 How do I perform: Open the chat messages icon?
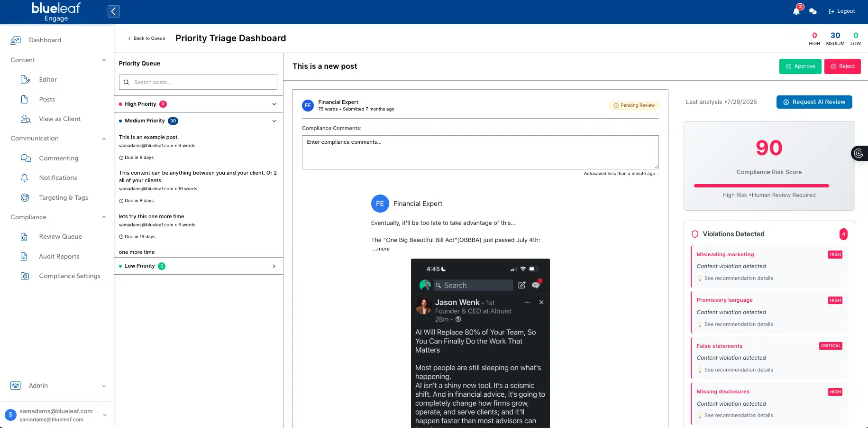click(813, 11)
